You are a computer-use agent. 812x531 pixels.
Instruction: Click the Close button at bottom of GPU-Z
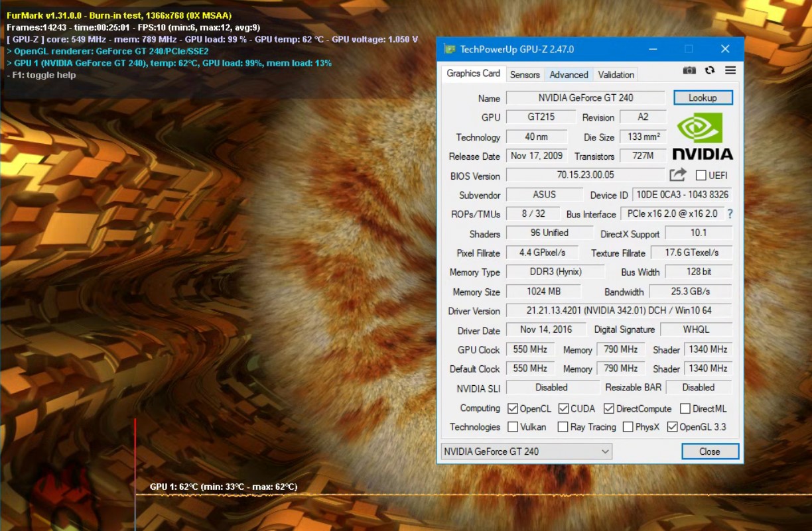pos(710,451)
